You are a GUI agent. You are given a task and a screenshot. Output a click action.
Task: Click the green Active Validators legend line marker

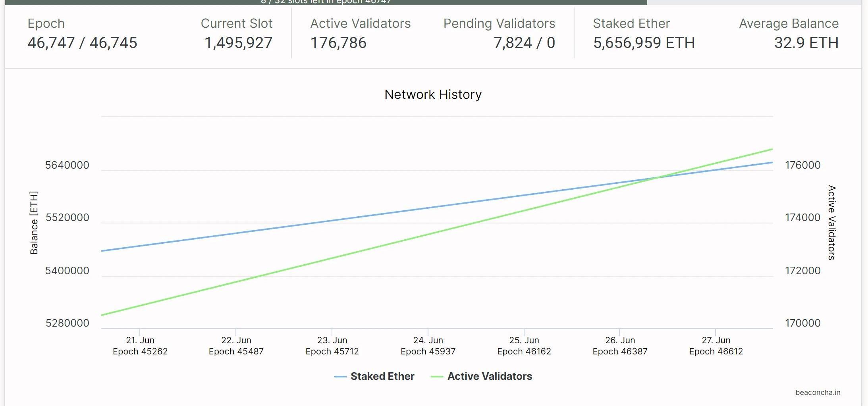tap(437, 377)
